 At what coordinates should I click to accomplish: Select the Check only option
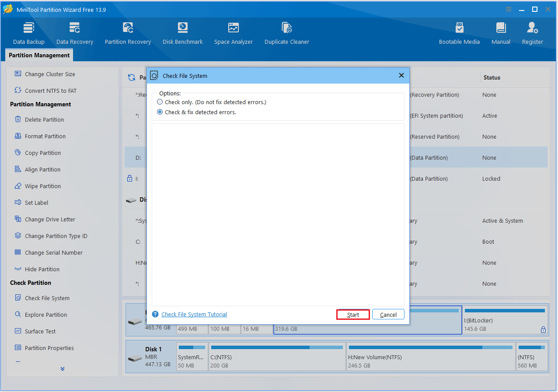click(212, 102)
